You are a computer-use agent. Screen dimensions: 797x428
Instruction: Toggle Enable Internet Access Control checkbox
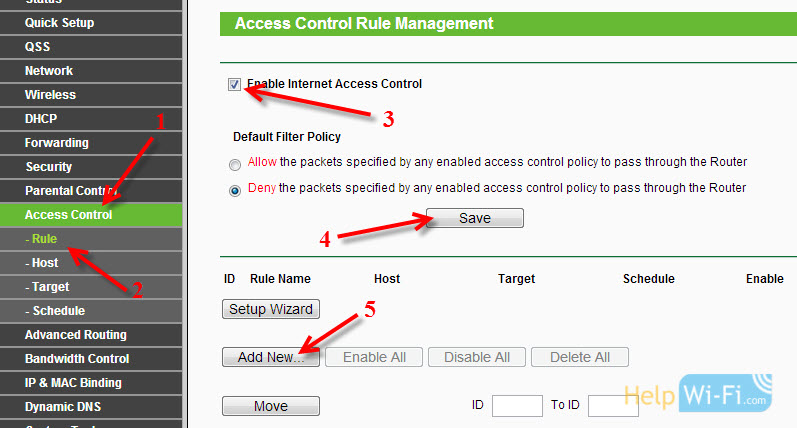click(234, 84)
